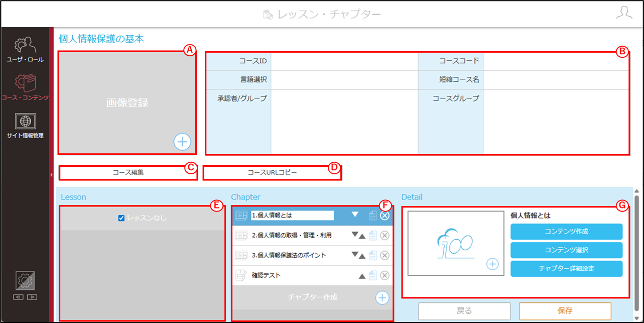Viewport: 644px width, 323px height.
Task: Click the 言語選択 value cell
Action: pyautogui.click(x=344, y=79)
